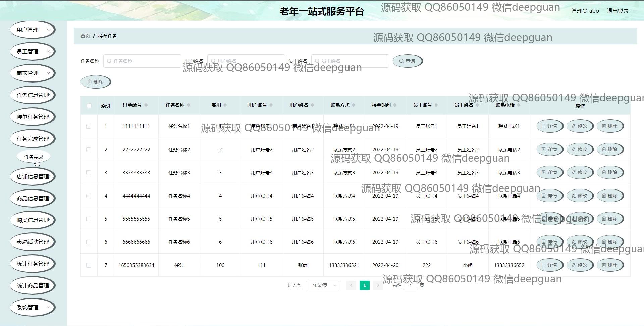Screen dimensions: 644x326
Task: Click the sort arrows on 用户账号 column
Action: pos(271,105)
